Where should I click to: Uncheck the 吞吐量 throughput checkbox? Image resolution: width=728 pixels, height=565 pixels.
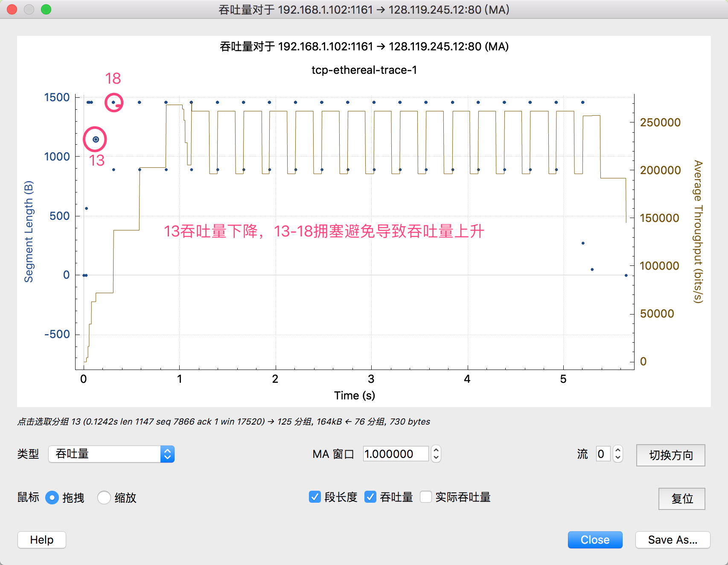[370, 497]
